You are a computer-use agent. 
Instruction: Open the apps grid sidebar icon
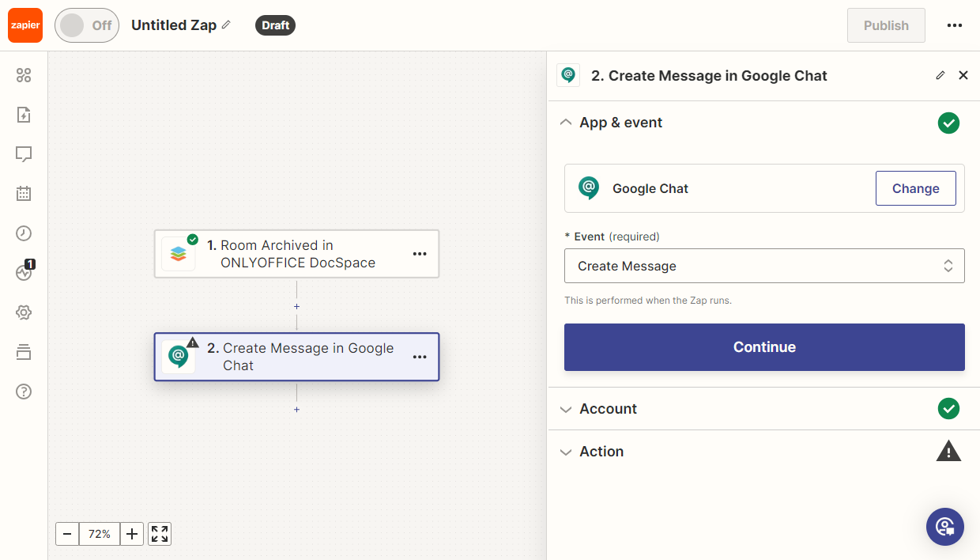[24, 75]
